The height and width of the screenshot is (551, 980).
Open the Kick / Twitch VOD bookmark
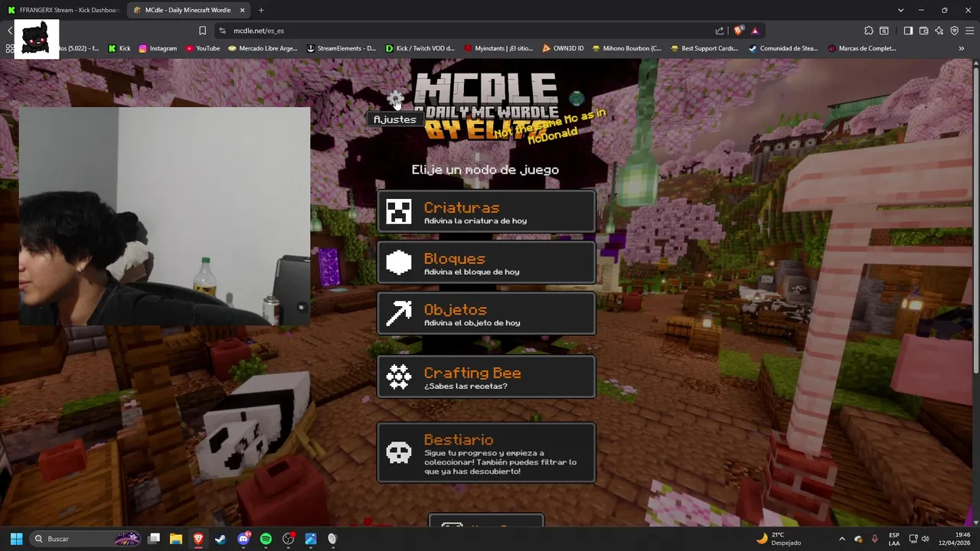[x=420, y=48]
